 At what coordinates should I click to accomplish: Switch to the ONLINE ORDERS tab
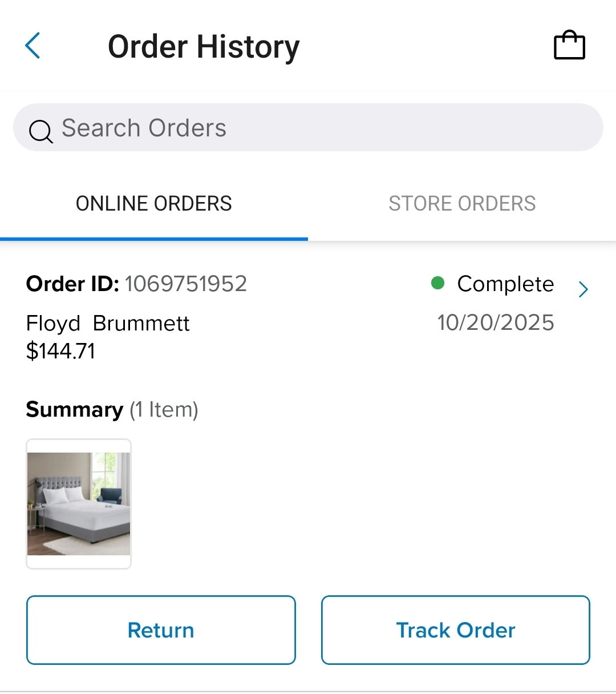(x=154, y=204)
